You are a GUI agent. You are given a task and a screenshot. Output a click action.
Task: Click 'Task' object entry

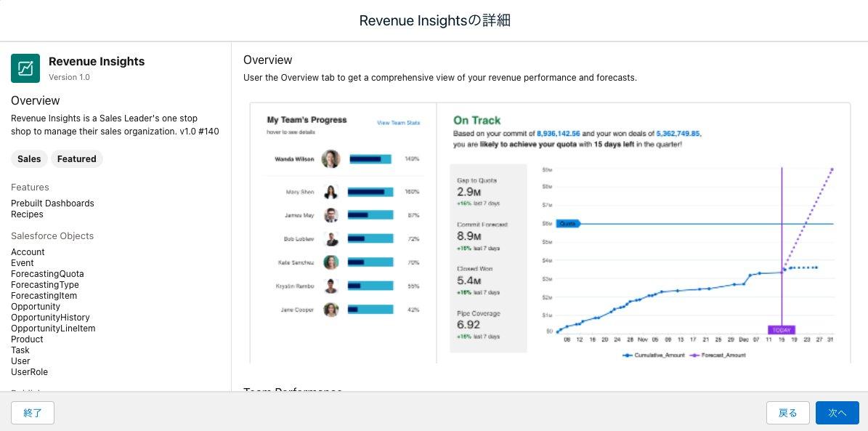20,350
